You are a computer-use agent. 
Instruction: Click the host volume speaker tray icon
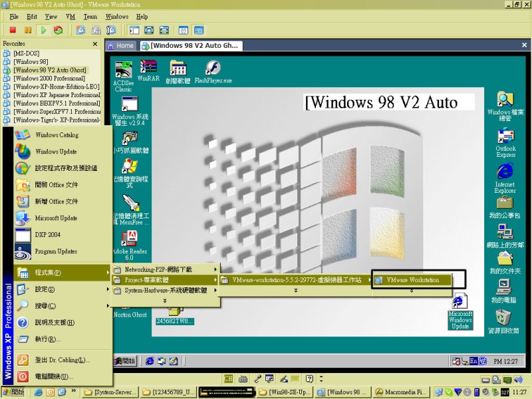point(518,380)
